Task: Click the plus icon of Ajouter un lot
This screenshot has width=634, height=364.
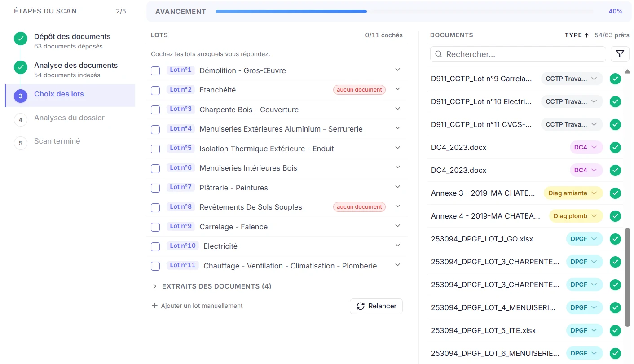Action: pyautogui.click(x=155, y=306)
